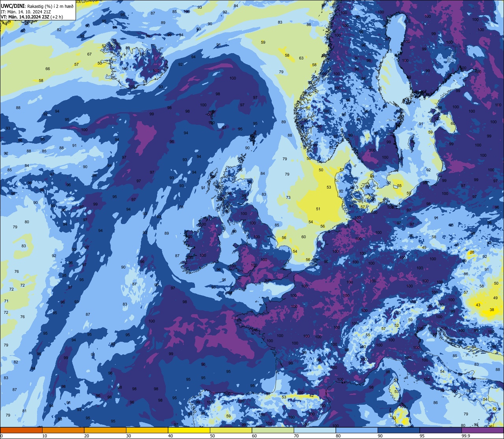
Task: Click the 'VT: Mán. 14.10.2024 23Z (+2 h)' line
Action: [x=31, y=17]
